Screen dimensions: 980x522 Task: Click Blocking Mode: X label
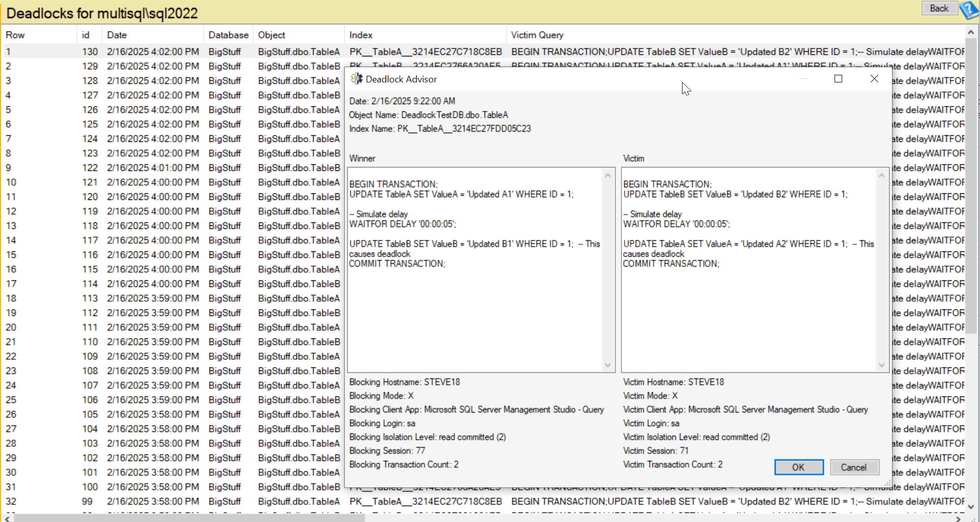click(x=381, y=395)
